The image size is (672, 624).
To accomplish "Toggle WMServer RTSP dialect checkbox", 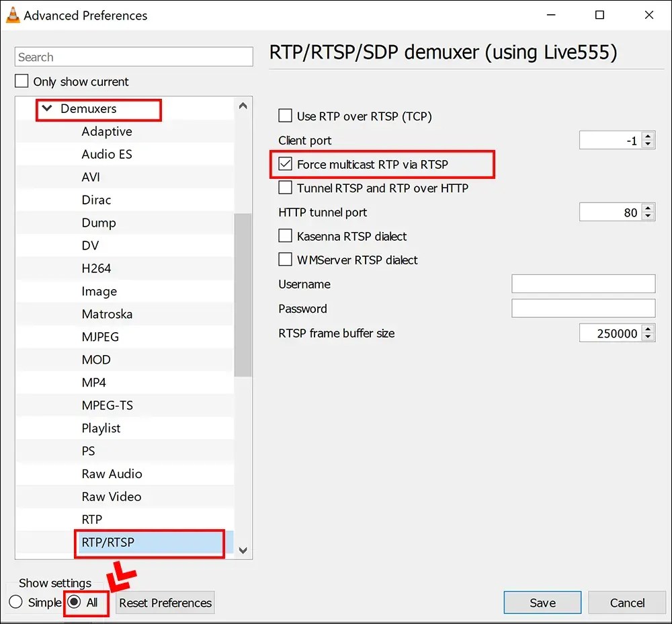I will coord(285,260).
